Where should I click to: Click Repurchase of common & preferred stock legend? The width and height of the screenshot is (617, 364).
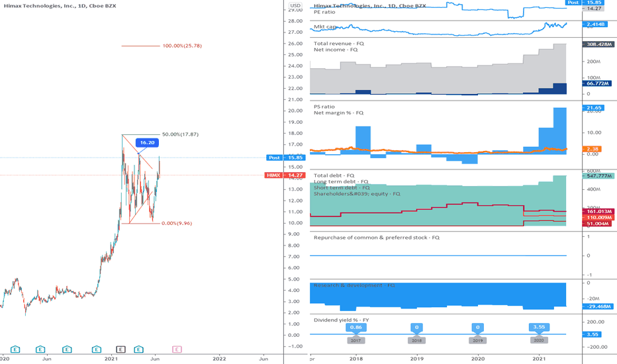377,238
